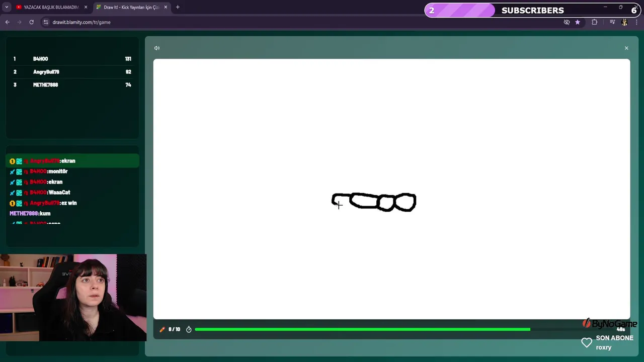The image size is (644, 362).
Task: Click the stopwatch timer icon
Action: [189, 329]
